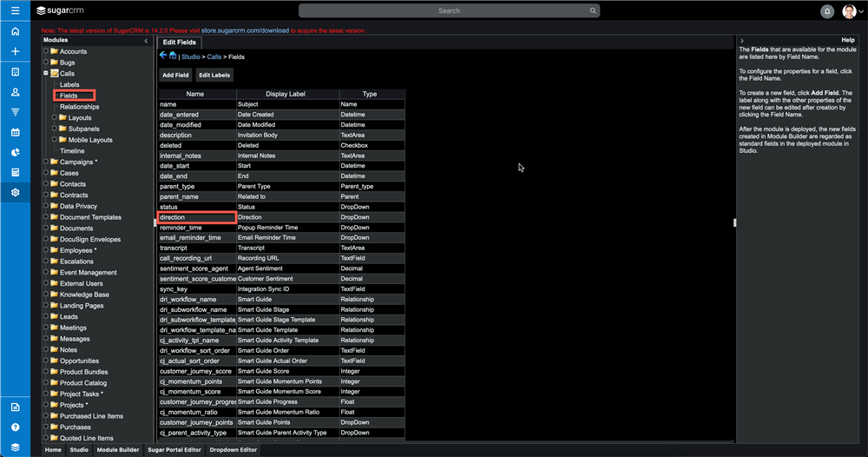Screen dimensions: 868x457
Task: Click the Calls open folder icon
Action: pyautogui.click(x=54, y=73)
